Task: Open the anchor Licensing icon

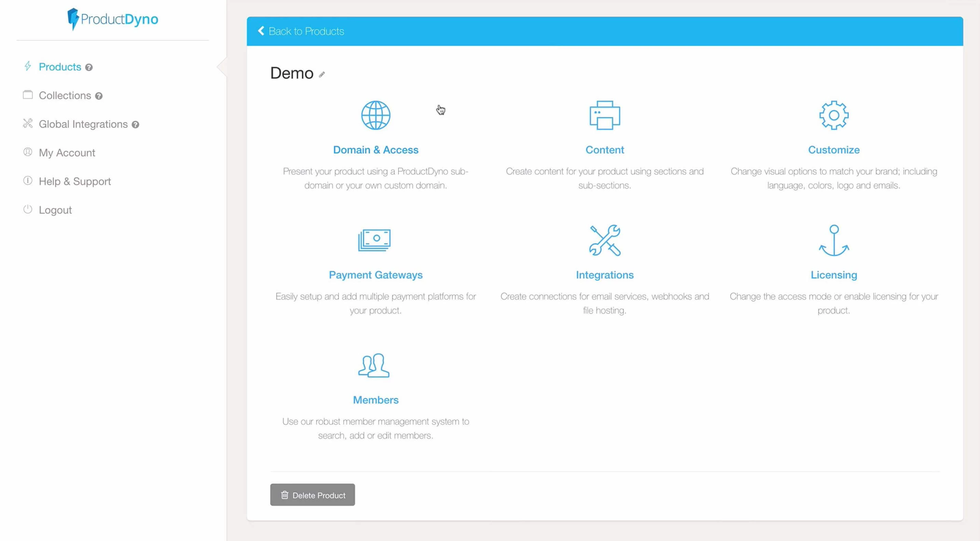Action: (x=833, y=240)
